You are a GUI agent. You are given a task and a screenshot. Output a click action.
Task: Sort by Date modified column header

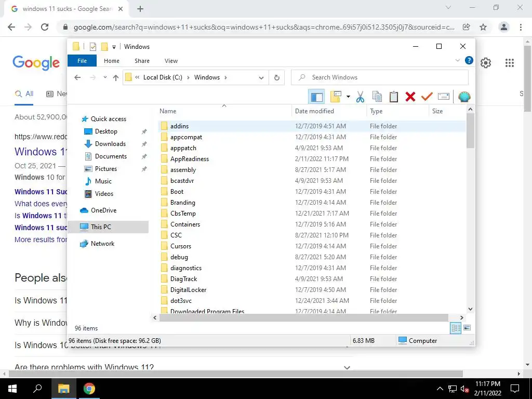click(x=329, y=111)
